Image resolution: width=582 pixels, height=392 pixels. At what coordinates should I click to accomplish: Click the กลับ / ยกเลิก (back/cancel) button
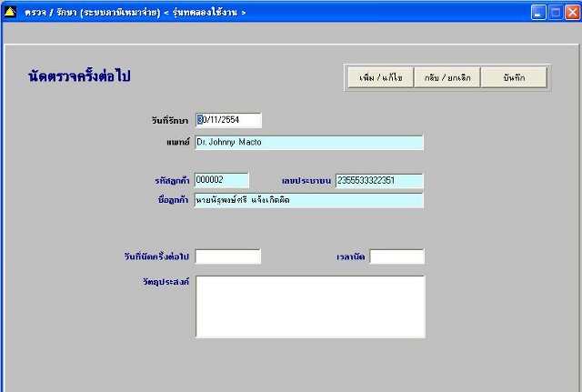(447, 77)
